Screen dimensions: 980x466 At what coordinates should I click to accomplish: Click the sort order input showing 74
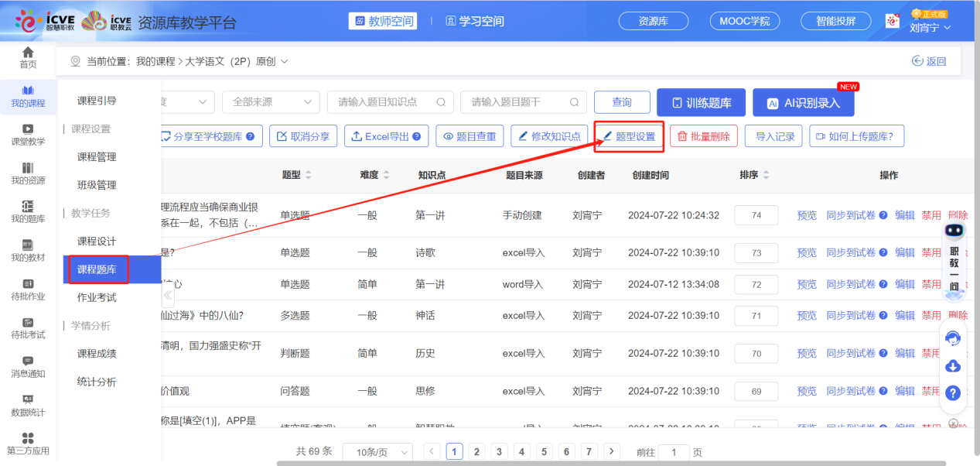(x=756, y=215)
